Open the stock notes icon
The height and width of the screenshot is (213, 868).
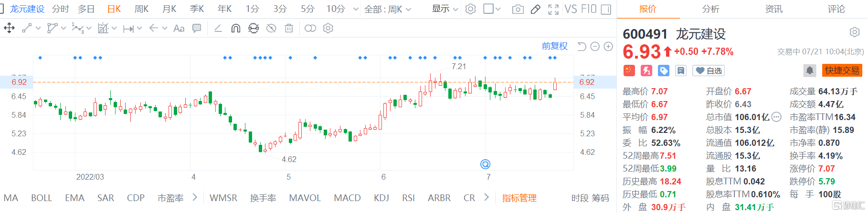pyautogui.click(x=681, y=71)
